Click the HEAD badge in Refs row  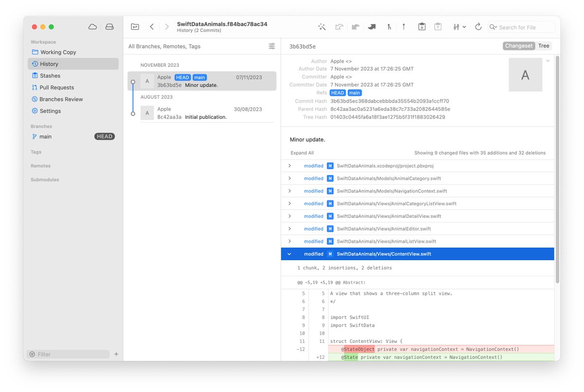tap(337, 92)
